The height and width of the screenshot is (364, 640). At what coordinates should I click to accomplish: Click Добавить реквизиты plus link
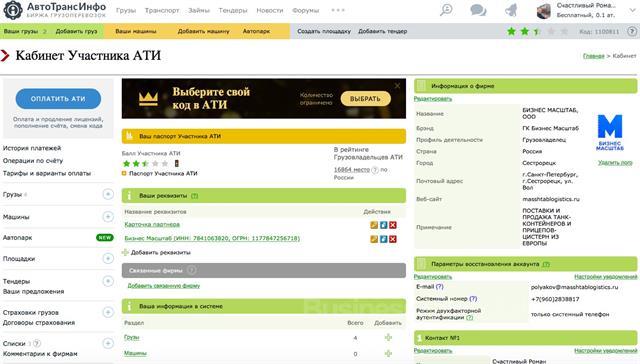157,253
